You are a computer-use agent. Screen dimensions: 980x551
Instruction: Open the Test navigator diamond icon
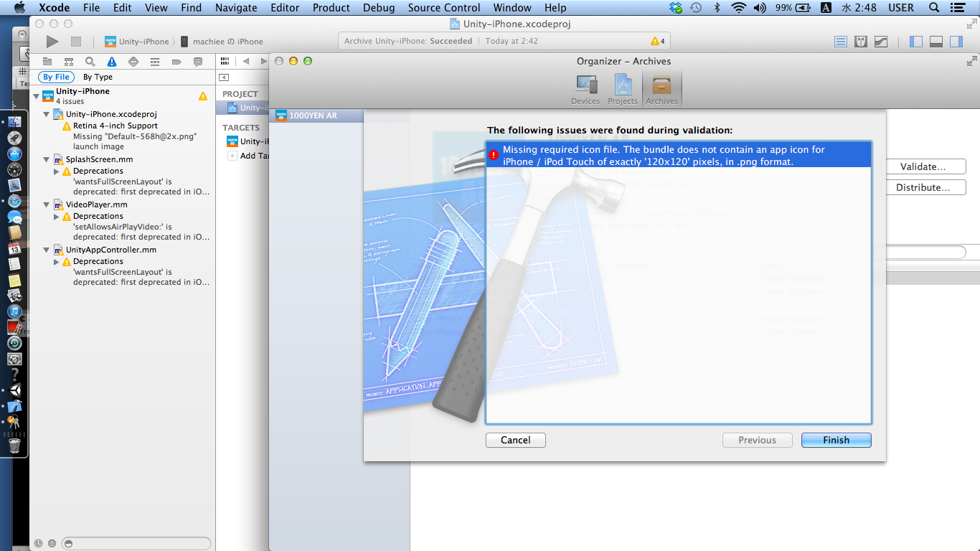133,62
